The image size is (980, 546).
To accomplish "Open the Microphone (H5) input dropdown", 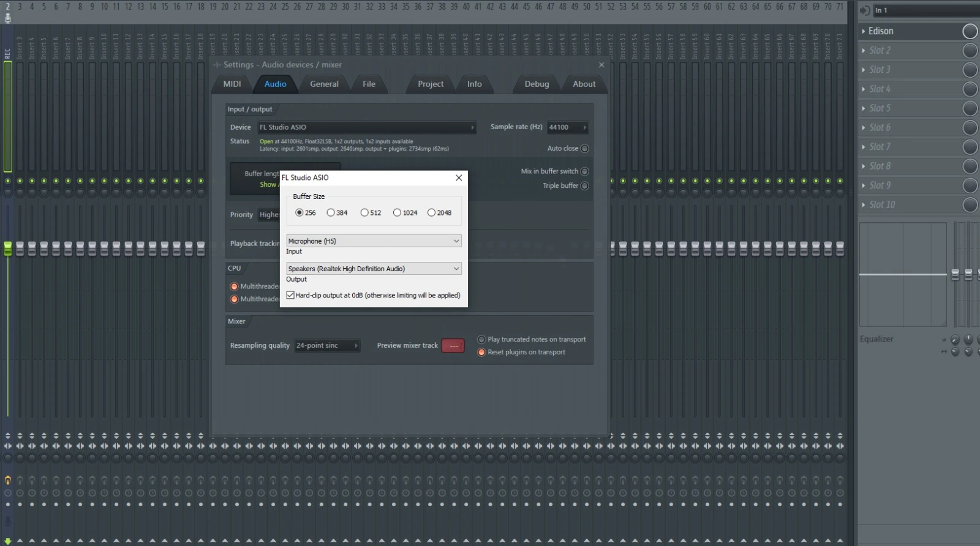I will tap(374, 241).
